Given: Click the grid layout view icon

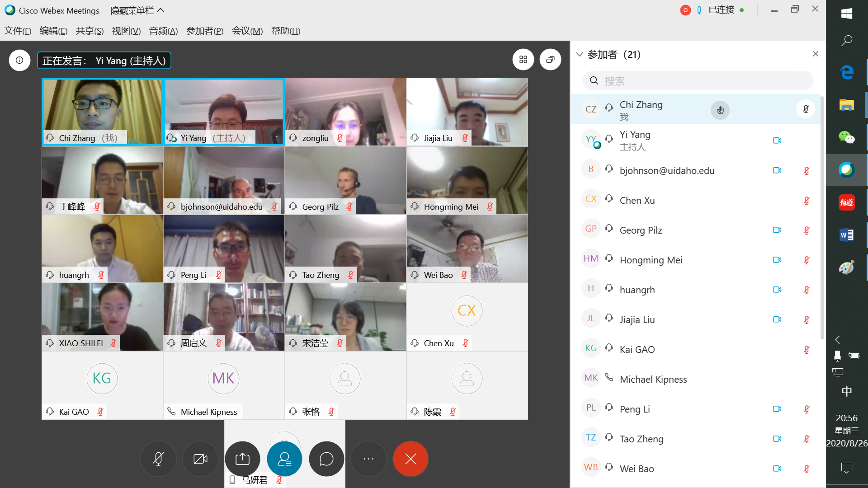Looking at the screenshot, I should tap(523, 60).
